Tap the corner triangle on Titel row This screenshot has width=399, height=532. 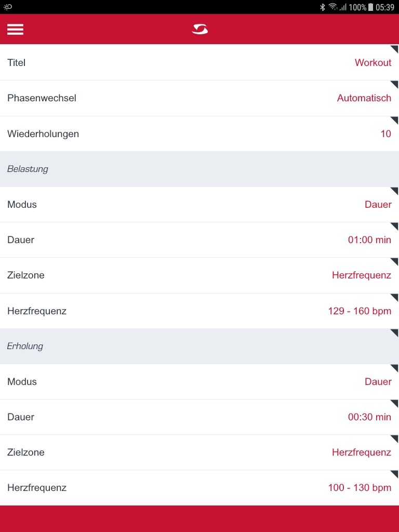coord(394,49)
